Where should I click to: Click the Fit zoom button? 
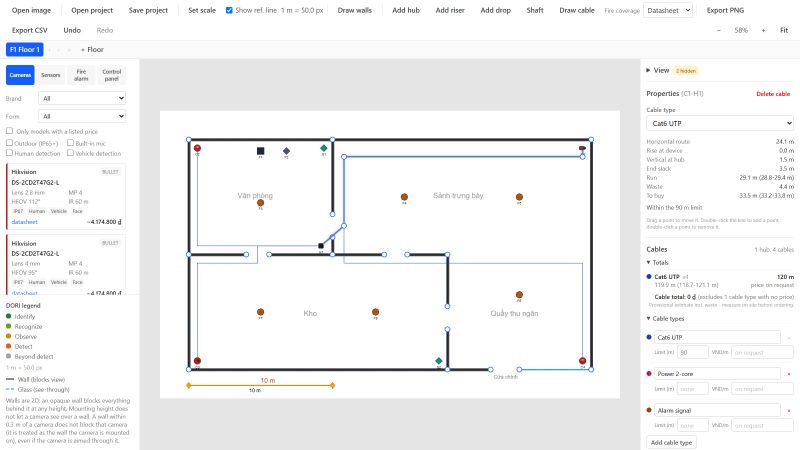tap(784, 30)
